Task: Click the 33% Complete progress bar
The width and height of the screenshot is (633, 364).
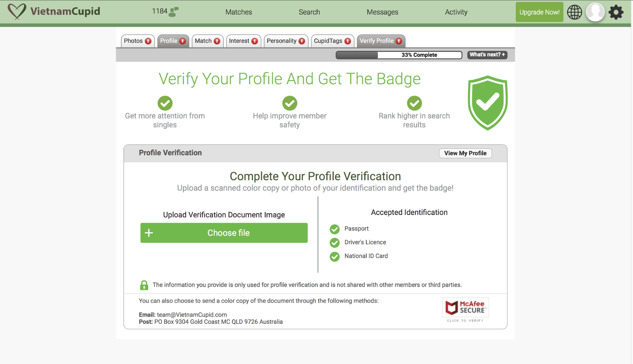Action: [x=399, y=55]
